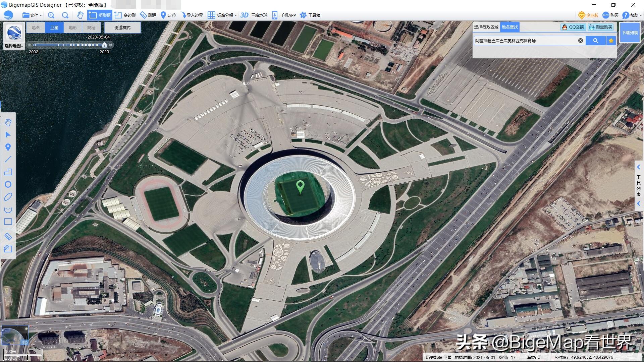Switch to 高程 elevation layer

coord(91,27)
